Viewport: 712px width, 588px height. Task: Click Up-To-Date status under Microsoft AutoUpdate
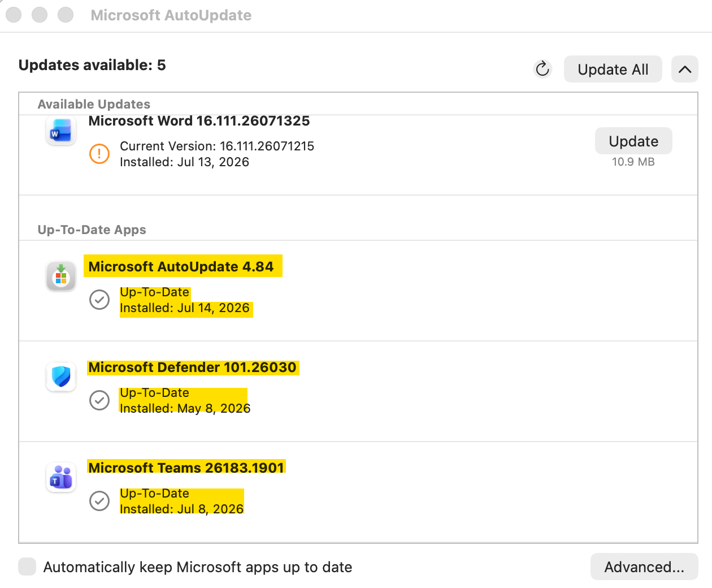point(154,292)
